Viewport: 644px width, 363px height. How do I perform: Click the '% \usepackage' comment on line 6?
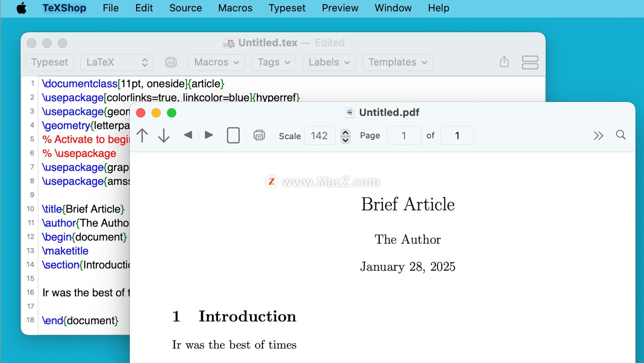pos(79,153)
